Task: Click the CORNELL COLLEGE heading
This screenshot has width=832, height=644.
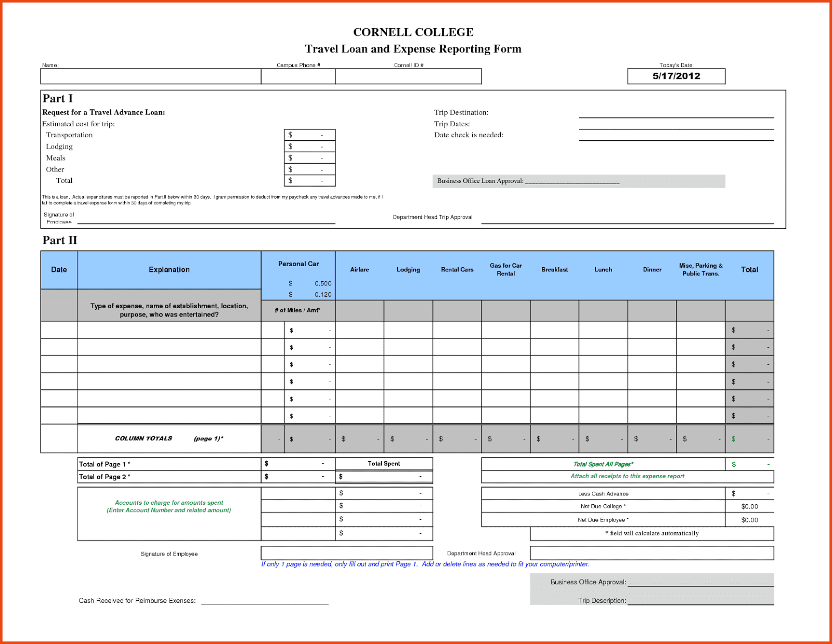Action: point(413,32)
